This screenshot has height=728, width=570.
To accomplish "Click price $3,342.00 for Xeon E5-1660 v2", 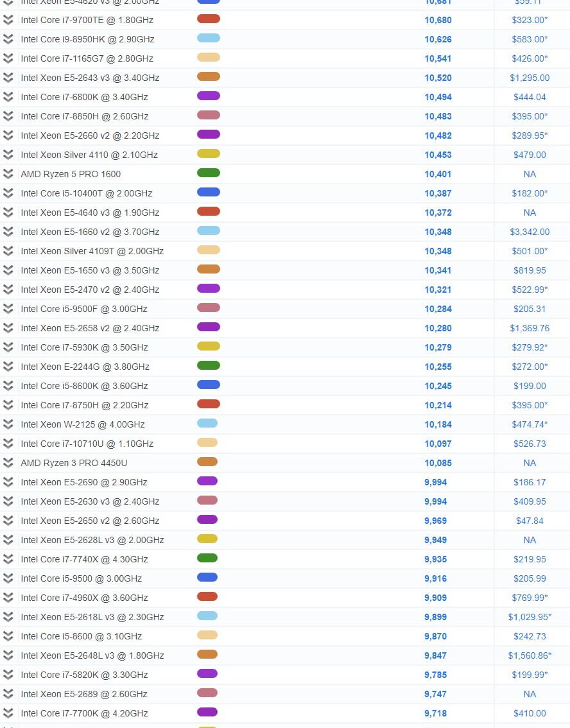I will point(530,232).
